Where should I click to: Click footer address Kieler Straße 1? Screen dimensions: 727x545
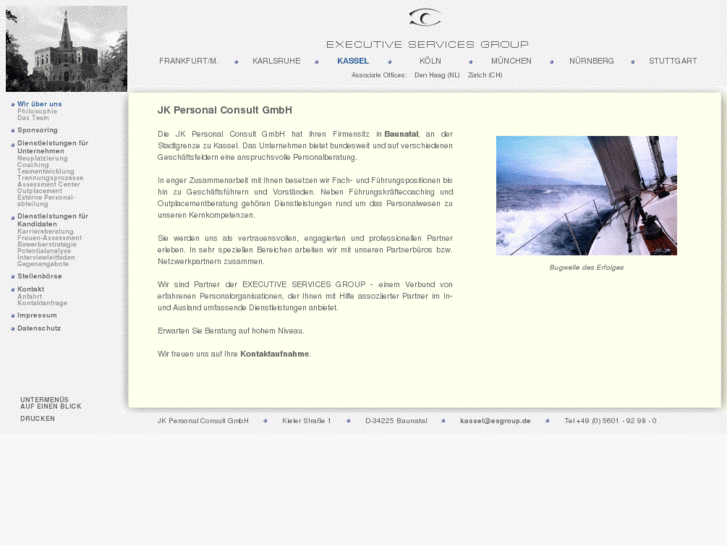tap(306, 421)
